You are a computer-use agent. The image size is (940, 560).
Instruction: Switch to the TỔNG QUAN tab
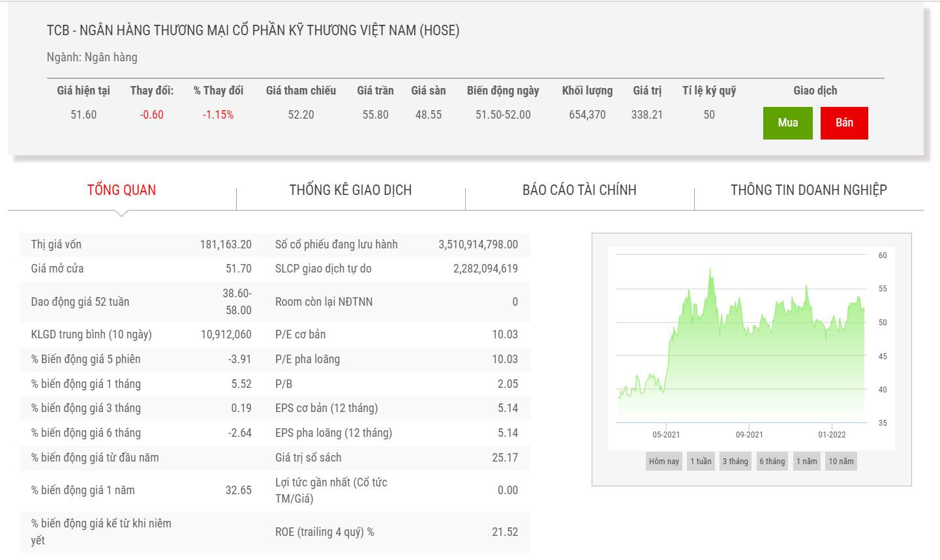click(x=121, y=190)
